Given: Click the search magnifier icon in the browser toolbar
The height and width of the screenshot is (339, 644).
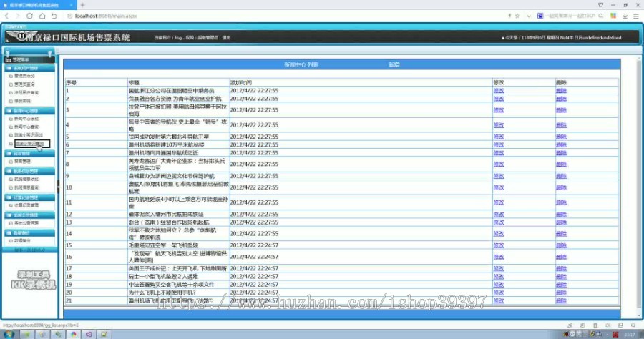Looking at the screenshot, I should pos(601,16).
